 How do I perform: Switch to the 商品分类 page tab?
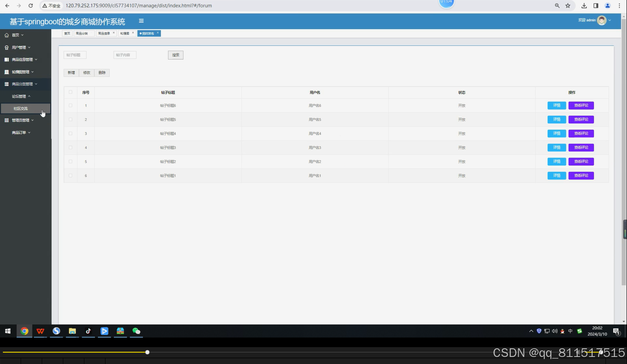click(84, 34)
